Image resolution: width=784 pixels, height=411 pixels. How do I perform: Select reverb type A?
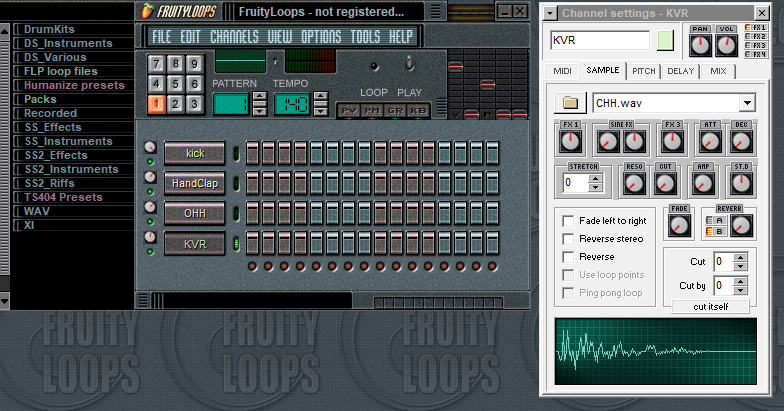coord(715,220)
